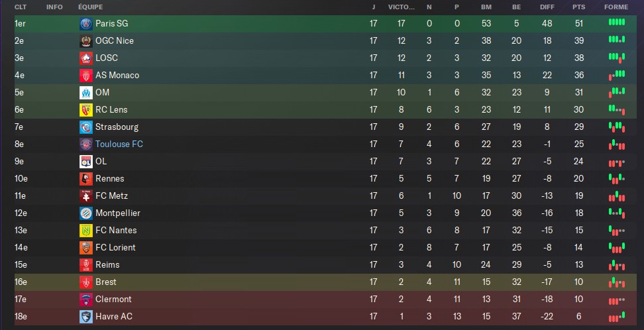The image size is (644, 330).
Task: Click the ÉQUIPE column header
Action: 90,7
